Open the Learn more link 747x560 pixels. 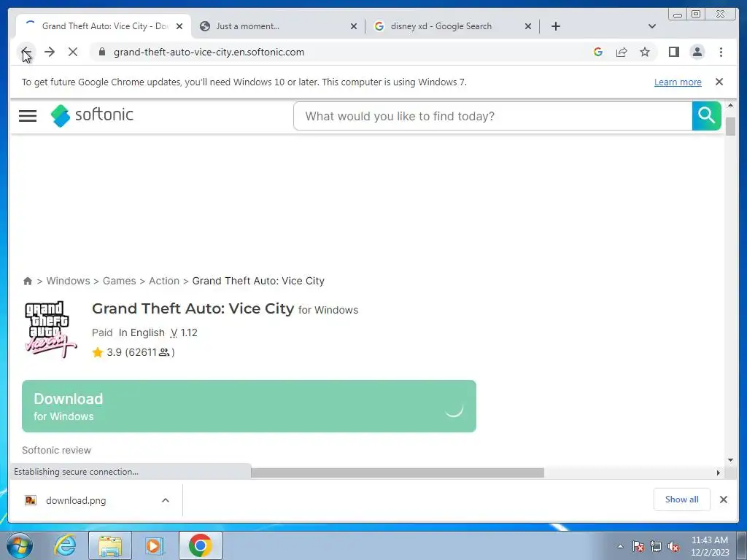pyautogui.click(x=678, y=82)
